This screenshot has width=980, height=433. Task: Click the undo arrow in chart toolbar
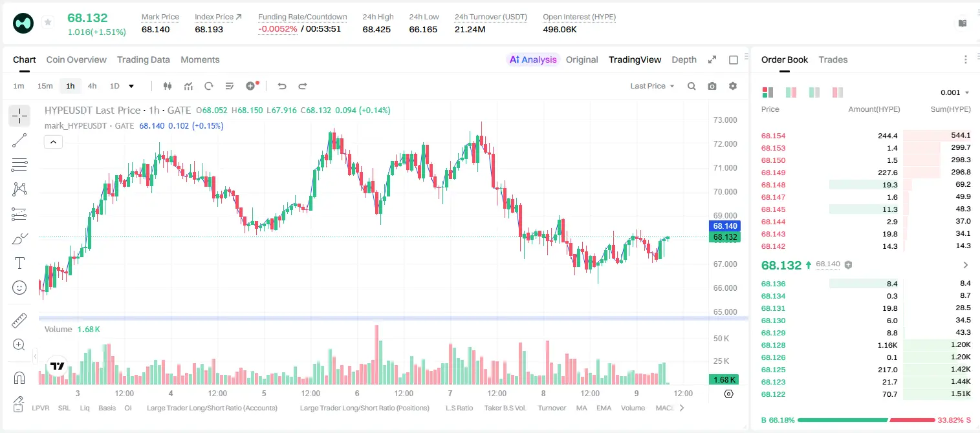tap(281, 86)
